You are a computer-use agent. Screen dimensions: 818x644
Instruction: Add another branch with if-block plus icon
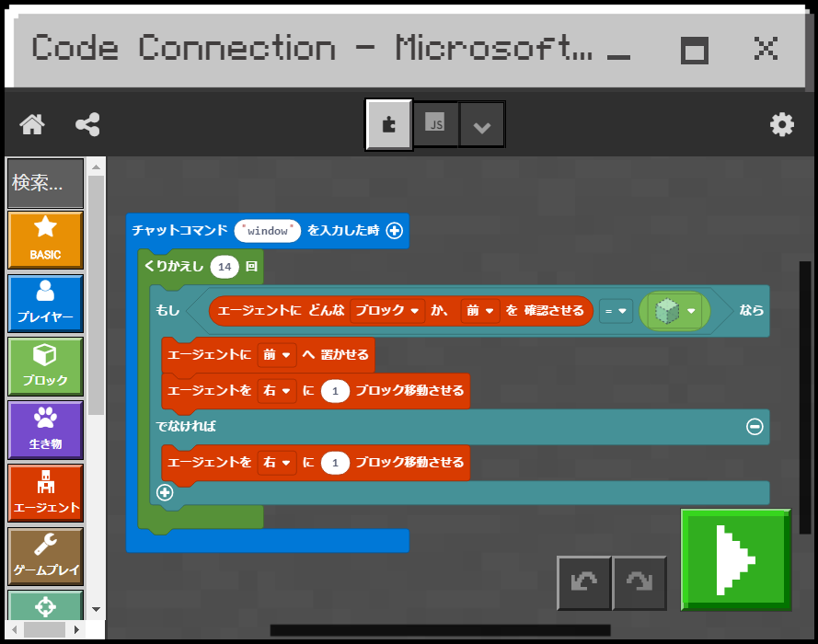click(x=165, y=492)
